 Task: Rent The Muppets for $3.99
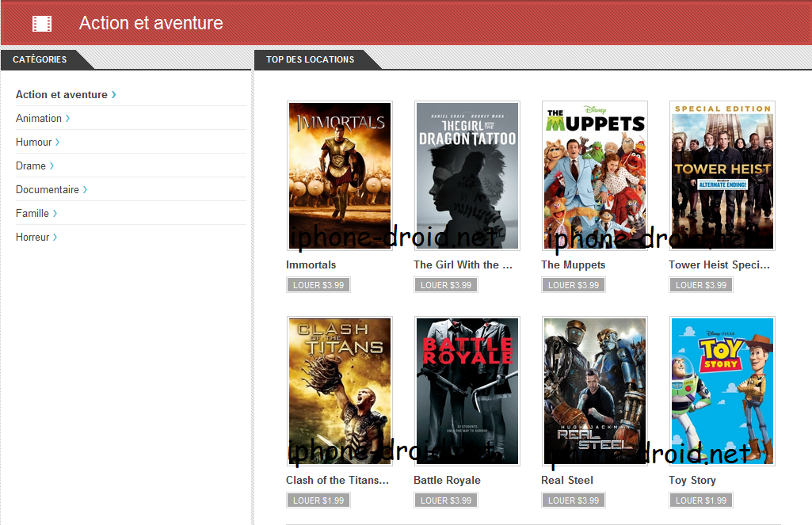574,285
